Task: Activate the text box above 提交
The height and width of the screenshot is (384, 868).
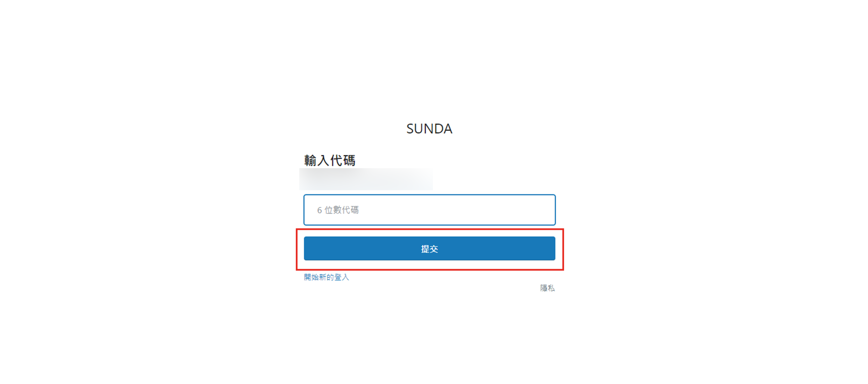Action: (429, 210)
